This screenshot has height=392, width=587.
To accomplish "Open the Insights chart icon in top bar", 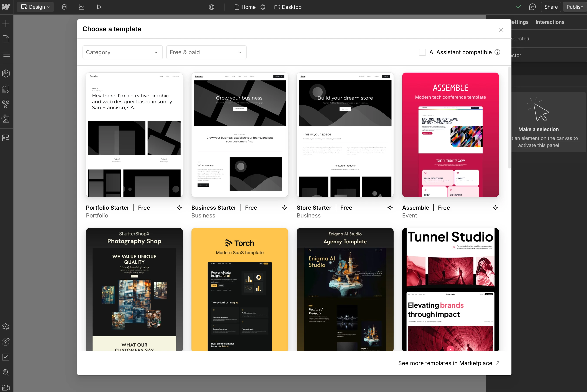I will pos(82,7).
